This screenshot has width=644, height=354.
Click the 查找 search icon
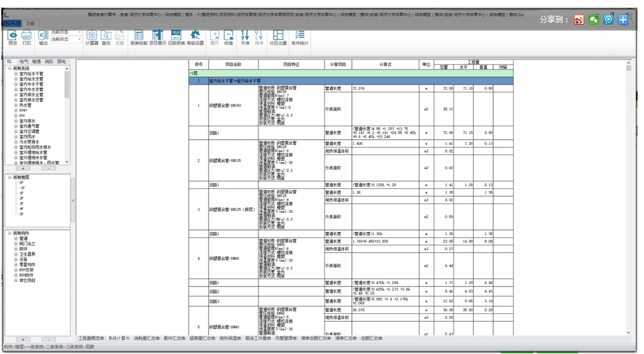tap(106, 36)
